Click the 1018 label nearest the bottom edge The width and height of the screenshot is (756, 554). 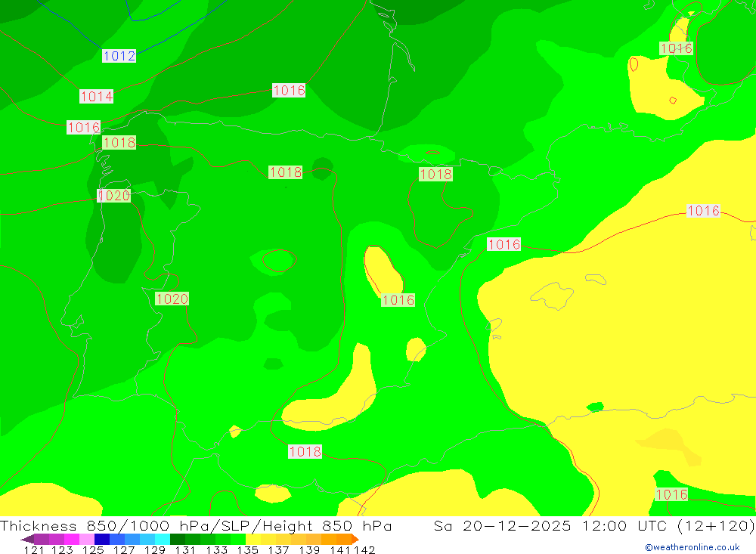coord(305,451)
